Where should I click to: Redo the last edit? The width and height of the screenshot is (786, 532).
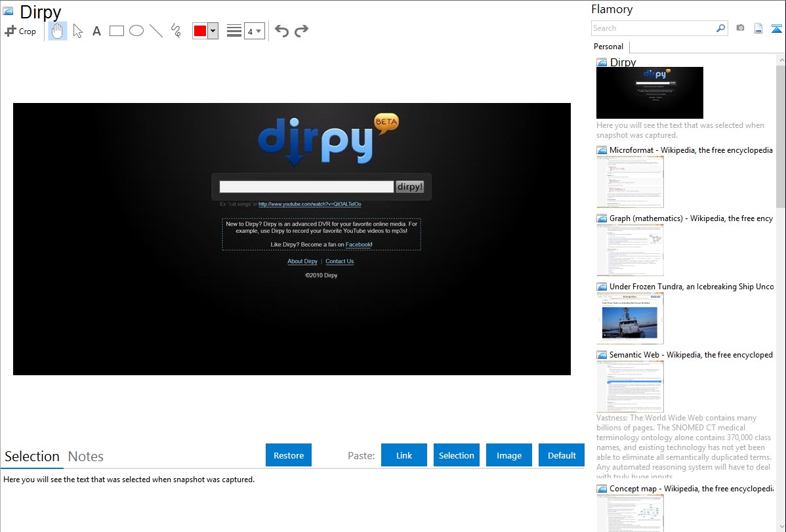coord(301,31)
